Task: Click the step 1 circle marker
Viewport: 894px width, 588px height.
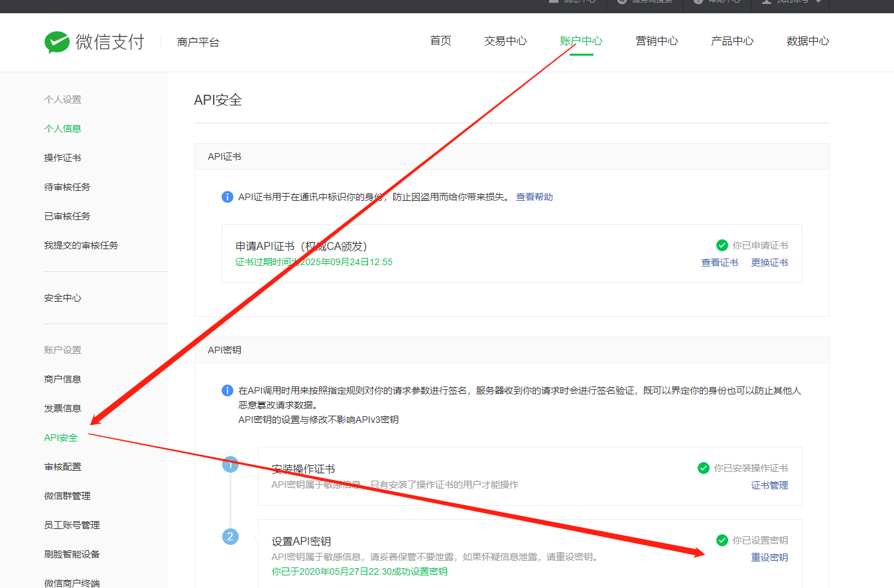Action: pos(230,465)
